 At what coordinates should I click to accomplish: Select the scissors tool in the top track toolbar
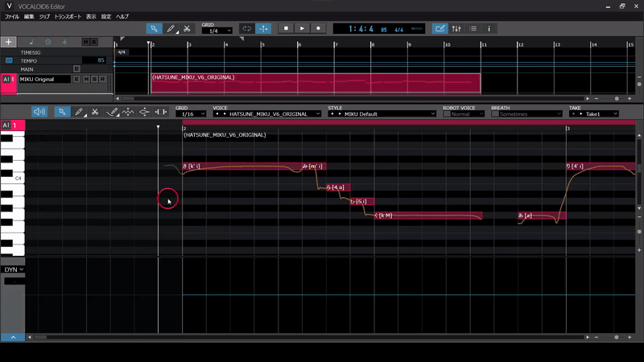[187, 29]
